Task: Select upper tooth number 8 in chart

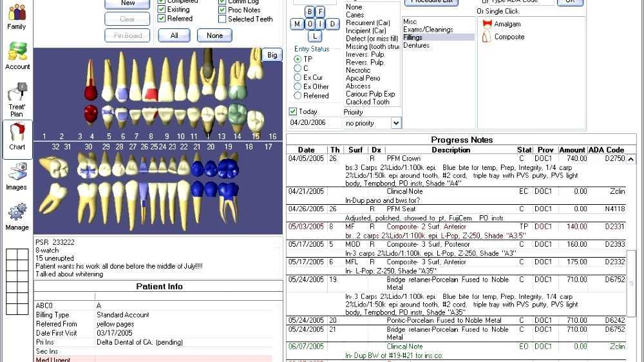Action: tap(150, 80)
